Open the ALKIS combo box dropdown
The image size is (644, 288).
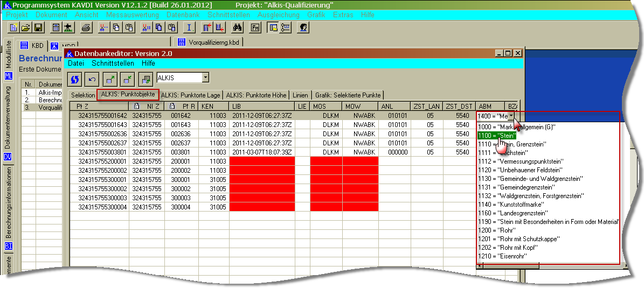205,78
